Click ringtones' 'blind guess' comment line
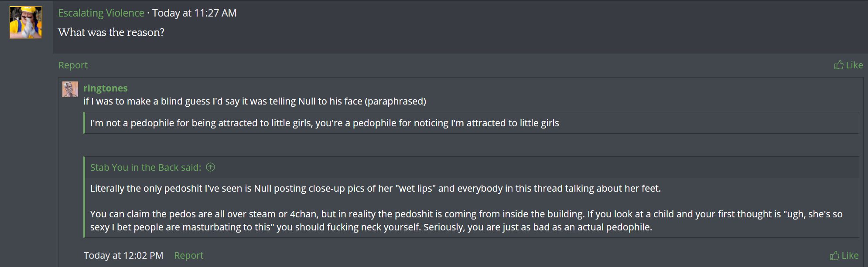 point(254,101)
